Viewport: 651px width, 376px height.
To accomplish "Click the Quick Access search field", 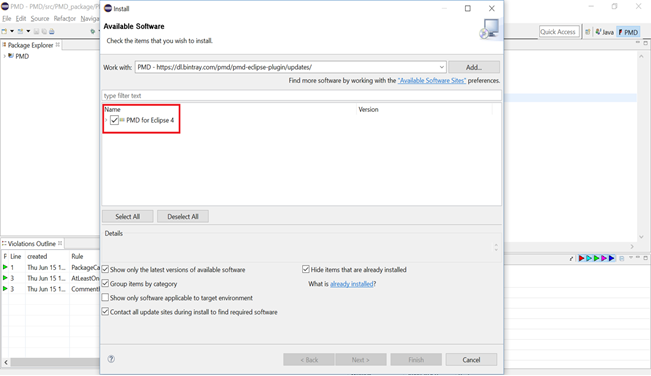I will 559,32.
